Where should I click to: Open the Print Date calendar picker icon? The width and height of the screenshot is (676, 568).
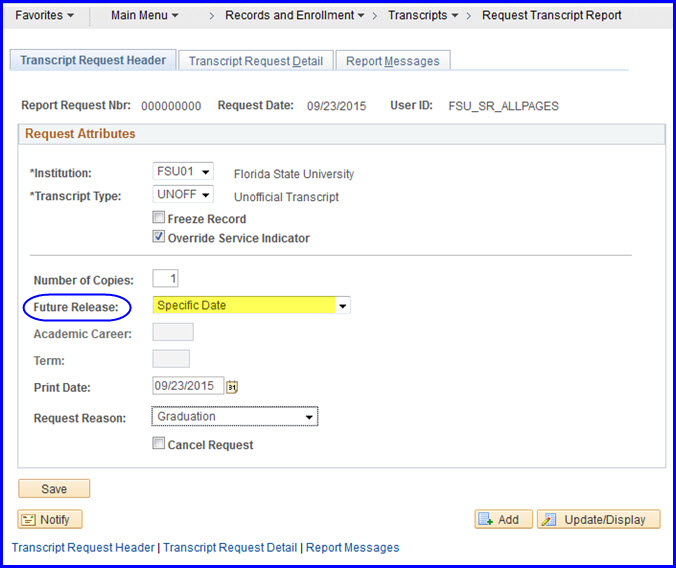tap(233, 386)
